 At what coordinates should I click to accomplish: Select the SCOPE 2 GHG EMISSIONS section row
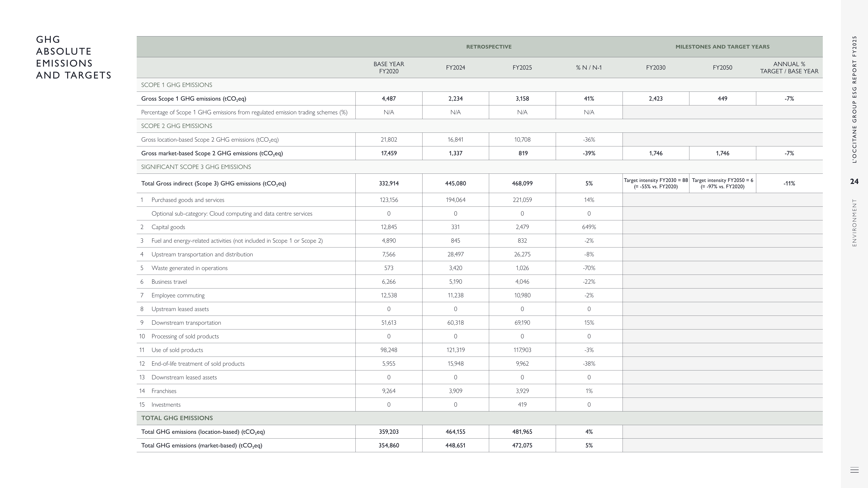coord(480,126)
